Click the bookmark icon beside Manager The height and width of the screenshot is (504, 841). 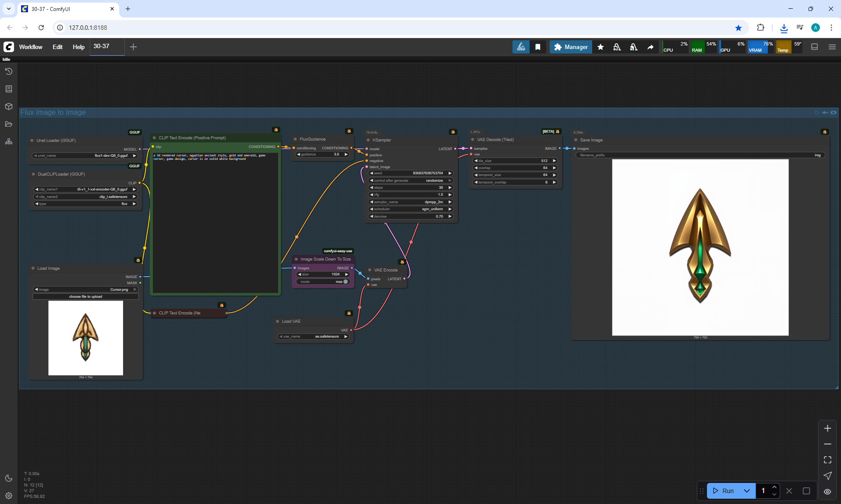[538, 47]
